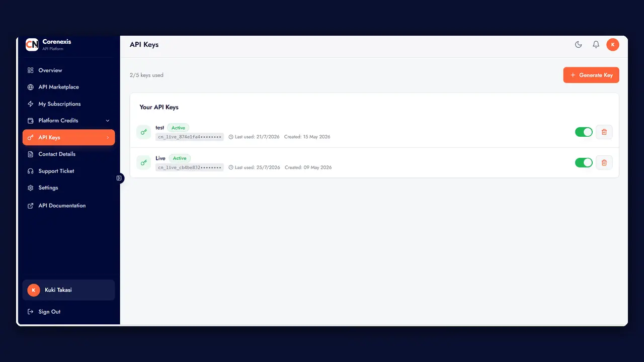Collapse the sidebar with the panel icon

[119, 178]
